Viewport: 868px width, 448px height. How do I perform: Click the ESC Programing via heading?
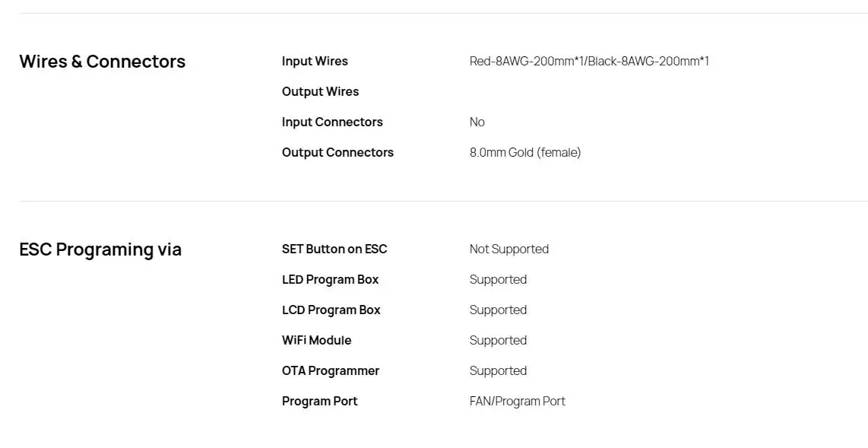coord(100,249)
